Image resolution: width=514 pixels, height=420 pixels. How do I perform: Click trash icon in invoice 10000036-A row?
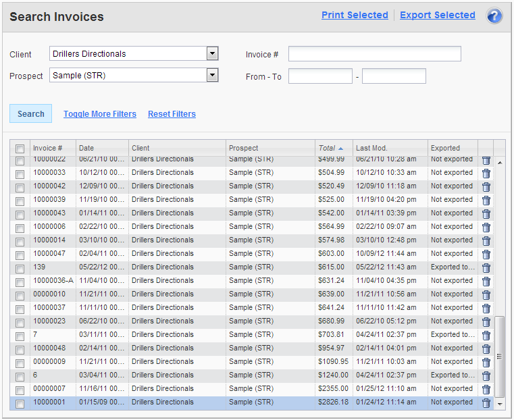(x=486, y=282)
